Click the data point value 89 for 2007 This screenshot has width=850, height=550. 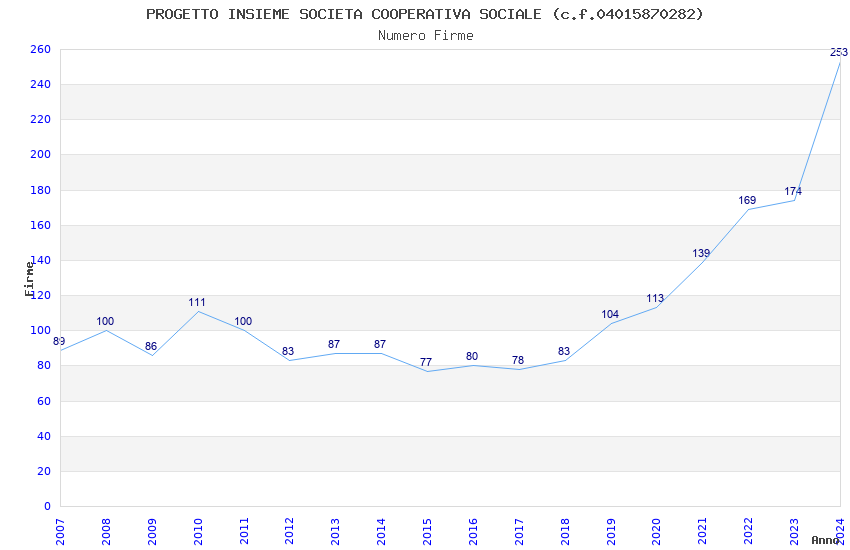(x=59, y=341)
